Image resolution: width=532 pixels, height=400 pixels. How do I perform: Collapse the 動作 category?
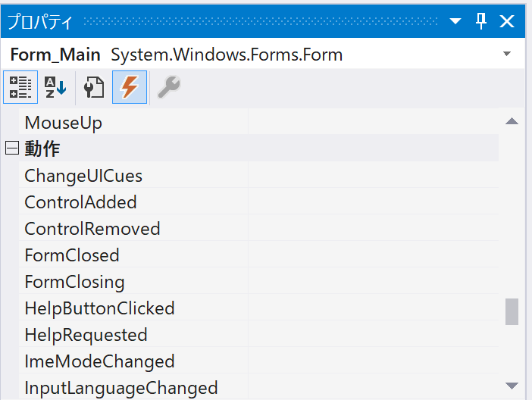coord(11,148)
